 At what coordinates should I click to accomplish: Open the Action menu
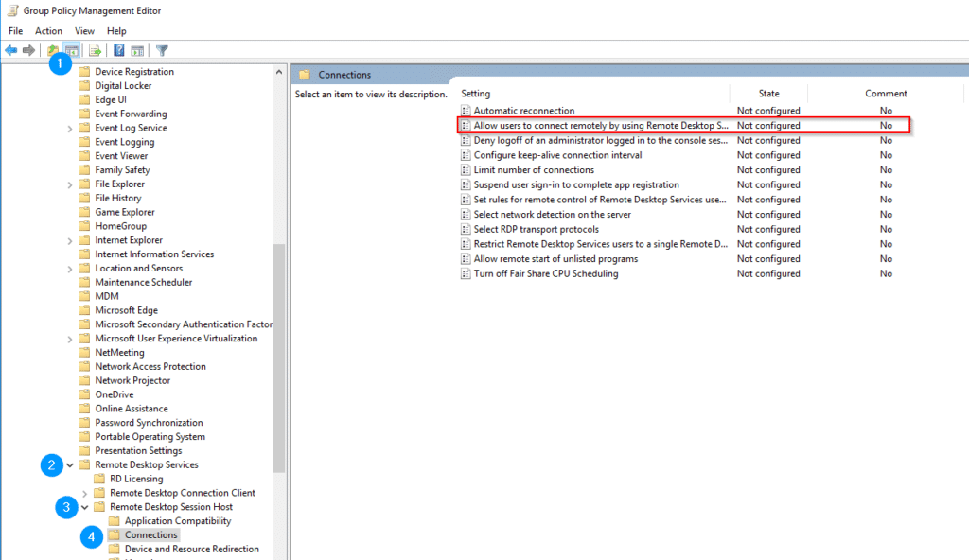48,31
